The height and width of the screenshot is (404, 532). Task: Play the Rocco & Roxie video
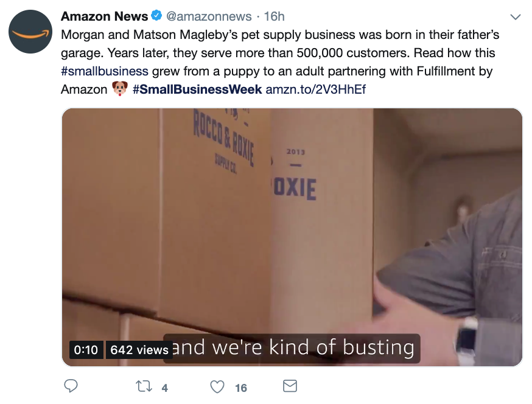coord(292,237)
